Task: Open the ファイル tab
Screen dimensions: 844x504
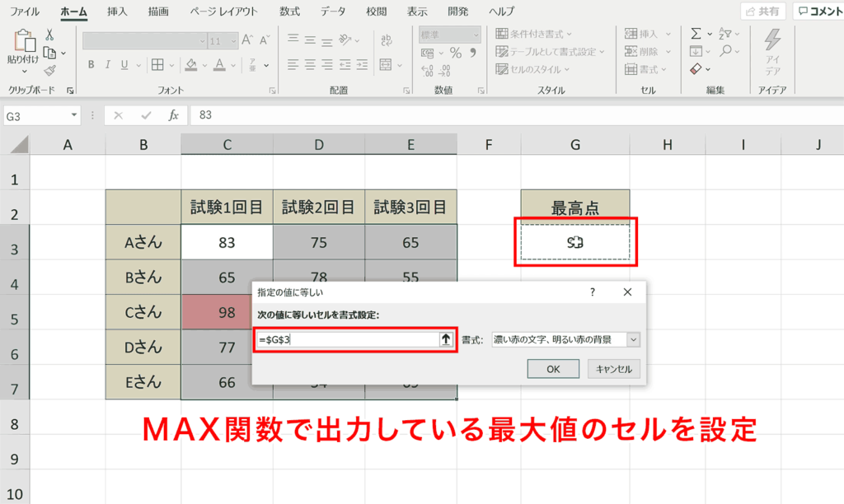Action: click(25, 12)
